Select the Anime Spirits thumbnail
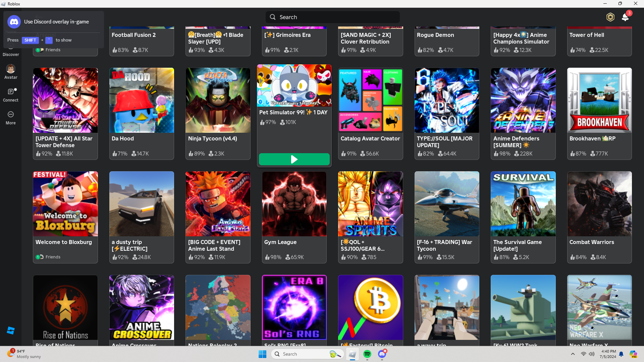Image resolution: width=644 pixels, height=362 pixels. coord(371,204)
